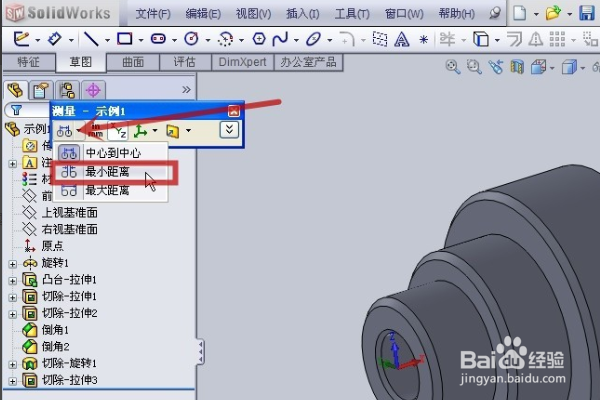Open the FeatureManager design tree tab
The width and height of the screenshot is (600, 400).
pyautogui.click(x=15, y=90)
